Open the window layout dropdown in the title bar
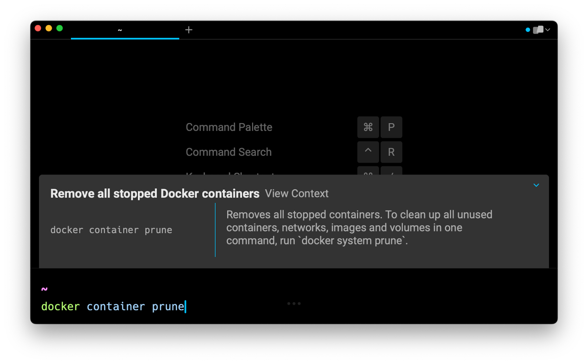Viewport: 588px width, 364px height. [x=548, y=29]
